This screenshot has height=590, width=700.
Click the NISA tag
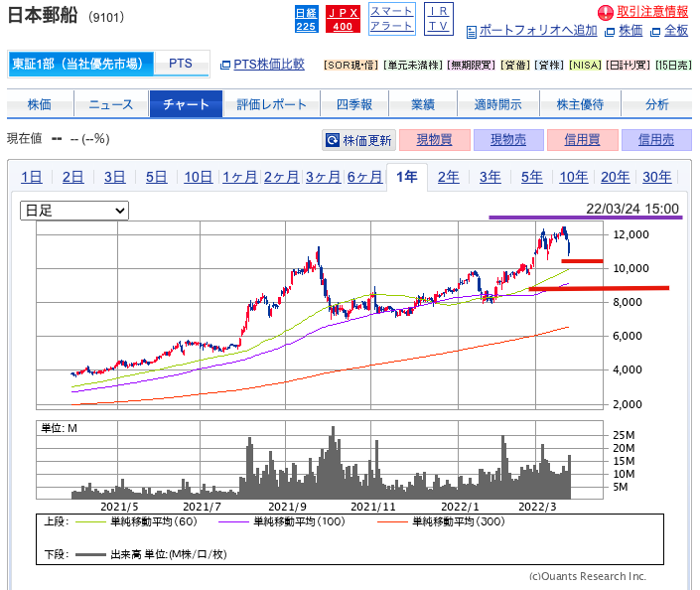click(585, 66)
